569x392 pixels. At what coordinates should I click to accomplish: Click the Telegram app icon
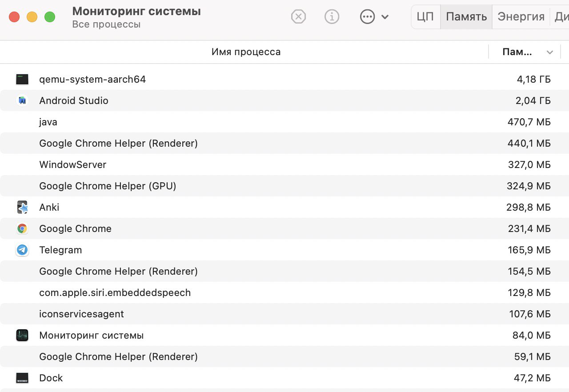pos(22,250)
